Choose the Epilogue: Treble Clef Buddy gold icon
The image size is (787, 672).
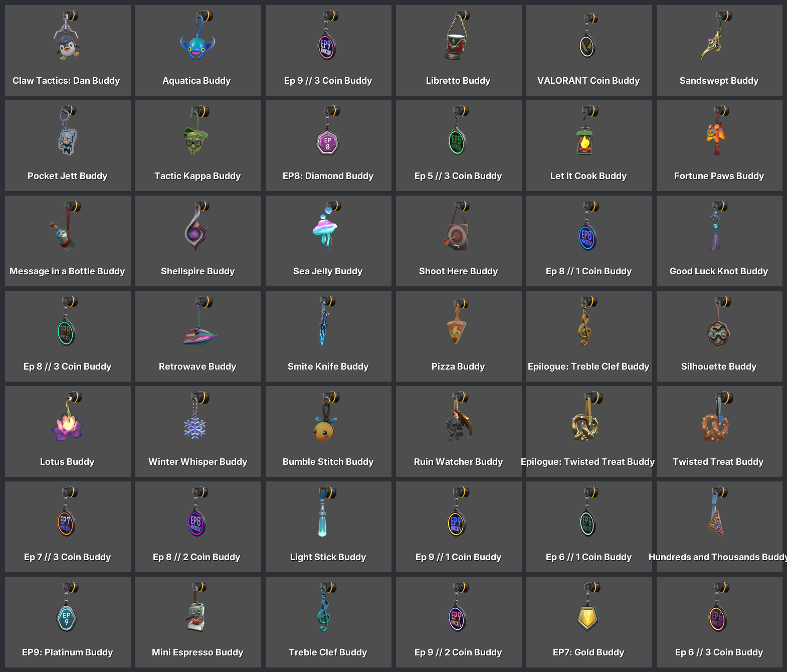click(585, 322)
